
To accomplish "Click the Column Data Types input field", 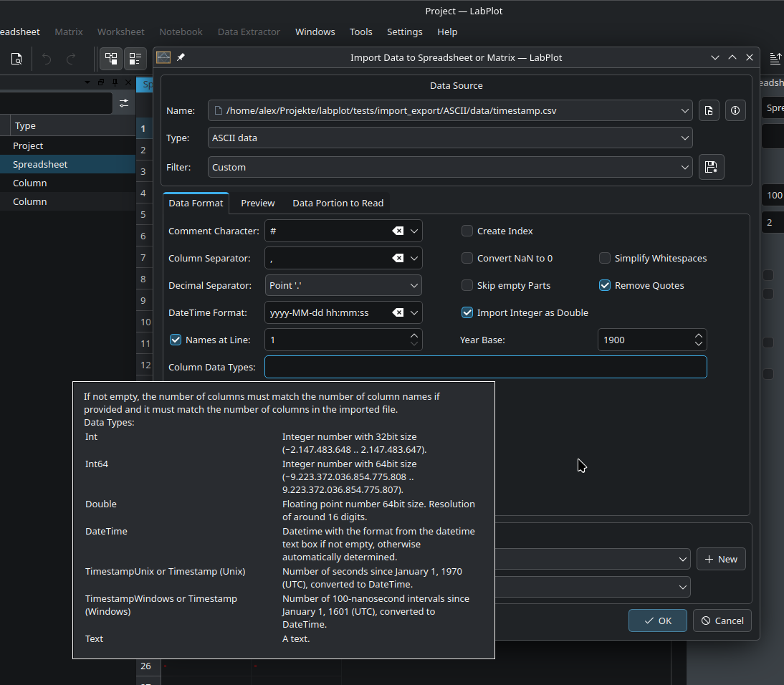I will [x=485, y=367].
